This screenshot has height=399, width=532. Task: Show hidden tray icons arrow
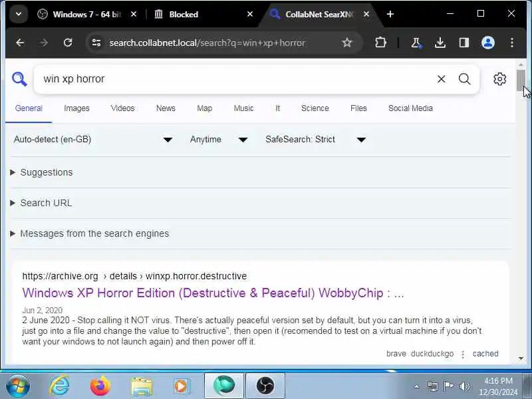pyautogui.click(x=417, y=386)
